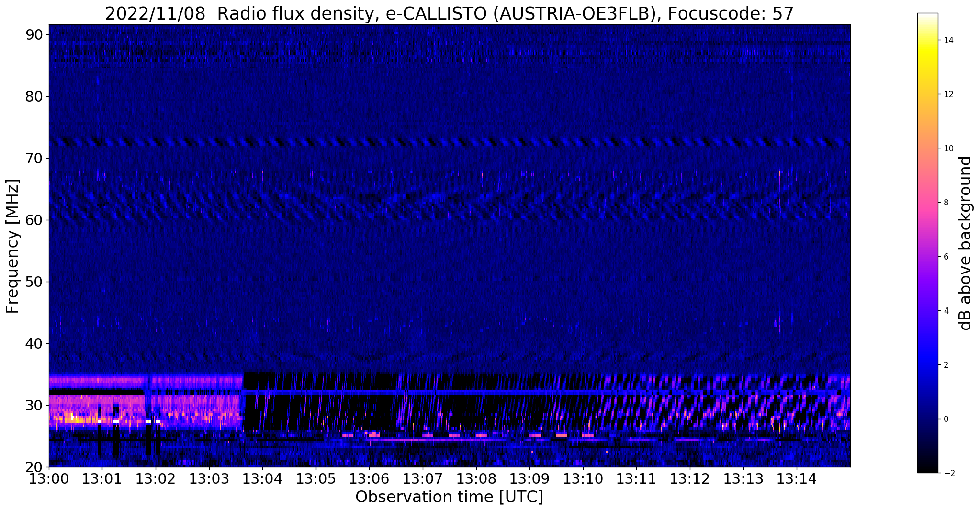Click the 13:04 time tick label
The image size is (980, 511).
pos(262,478)
